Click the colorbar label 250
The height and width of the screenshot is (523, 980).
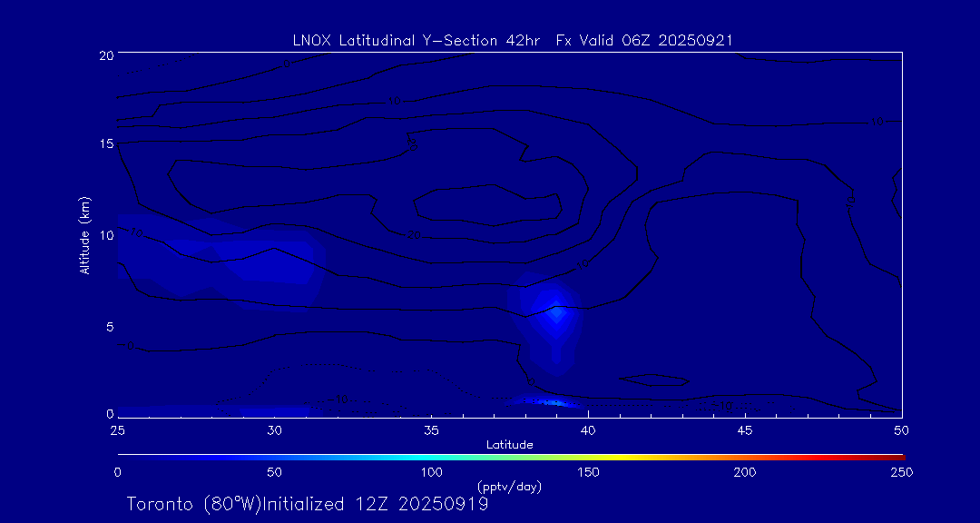[x=901, y=472]
